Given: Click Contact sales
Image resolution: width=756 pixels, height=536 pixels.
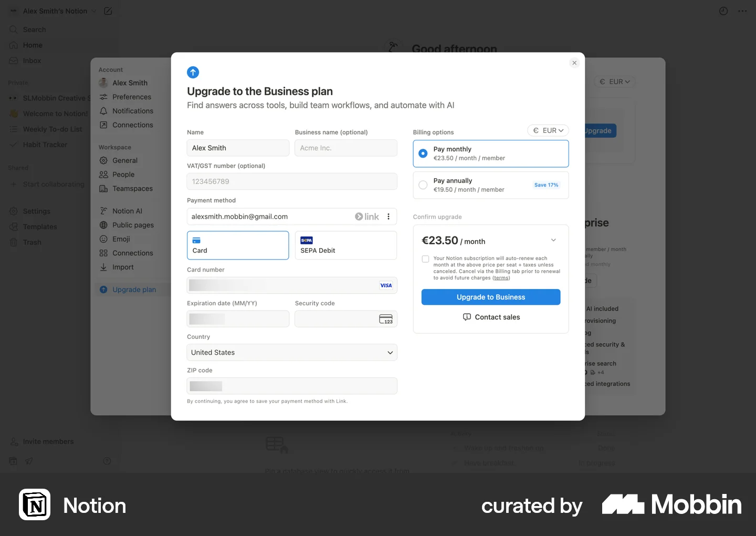Looking at the screenshot, I should (x=491, y=317).
